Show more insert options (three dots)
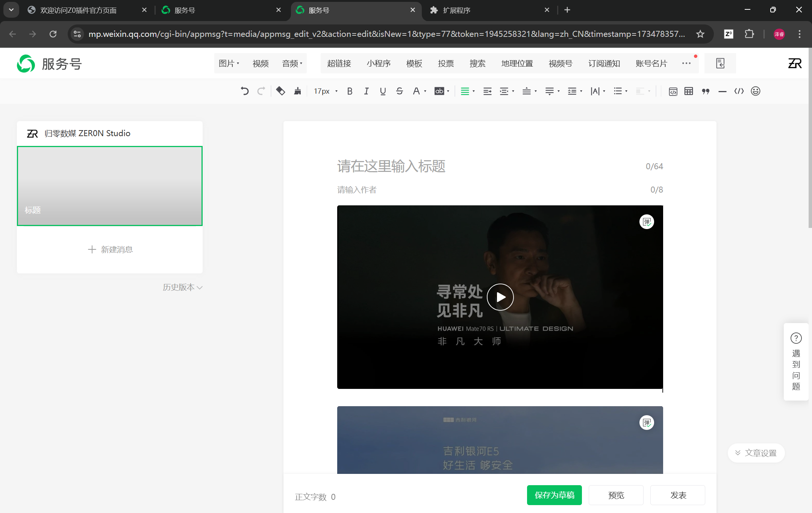The height and width of the screenshot is (513, 812). click(x=686, y=63)
